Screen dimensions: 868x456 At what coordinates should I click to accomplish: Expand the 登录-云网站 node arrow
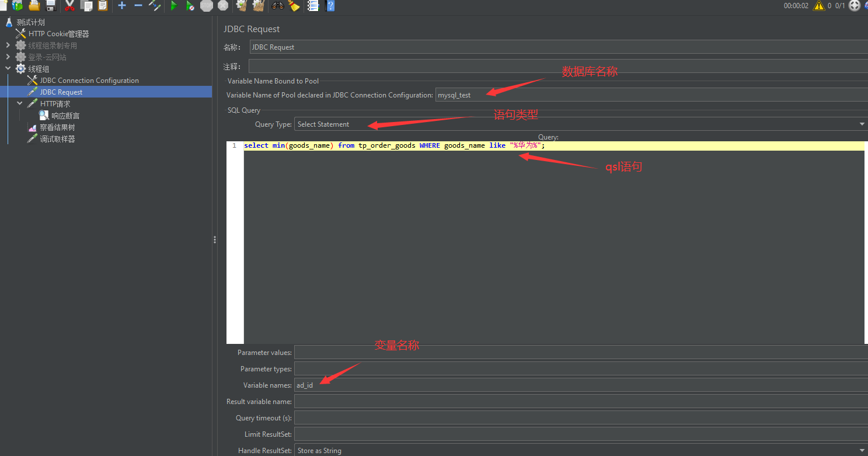8,57
